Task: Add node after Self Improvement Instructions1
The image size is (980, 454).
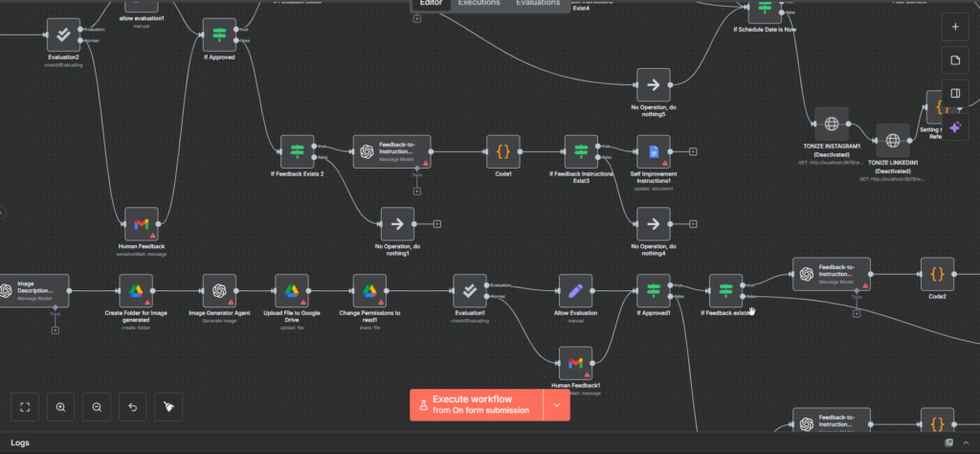Action: [693, 152]
